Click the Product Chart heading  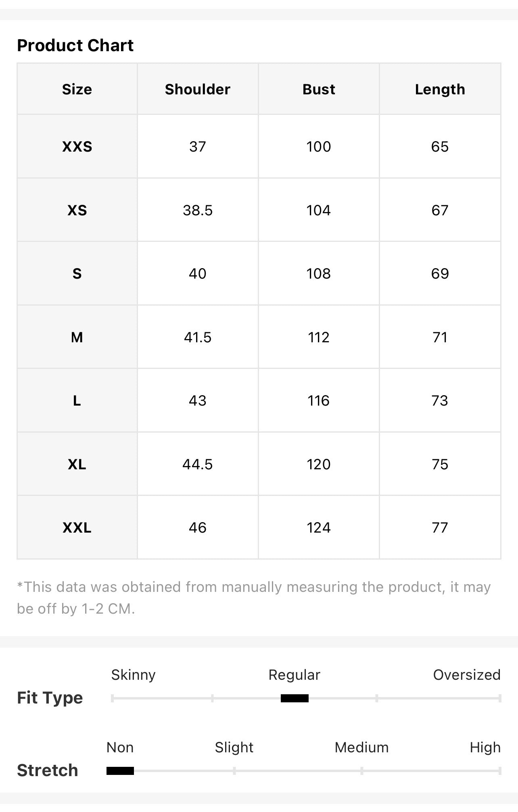coord(75,45)
